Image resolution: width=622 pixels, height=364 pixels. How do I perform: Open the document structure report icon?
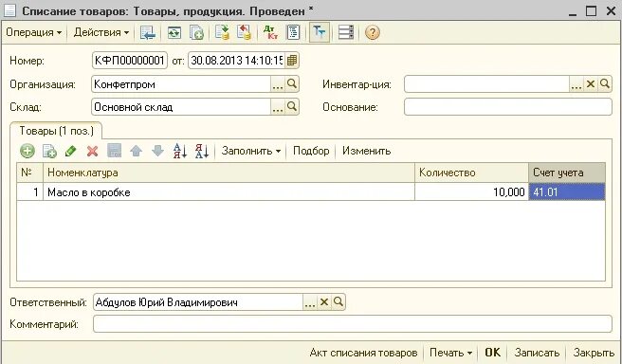(x=293, y=32)
